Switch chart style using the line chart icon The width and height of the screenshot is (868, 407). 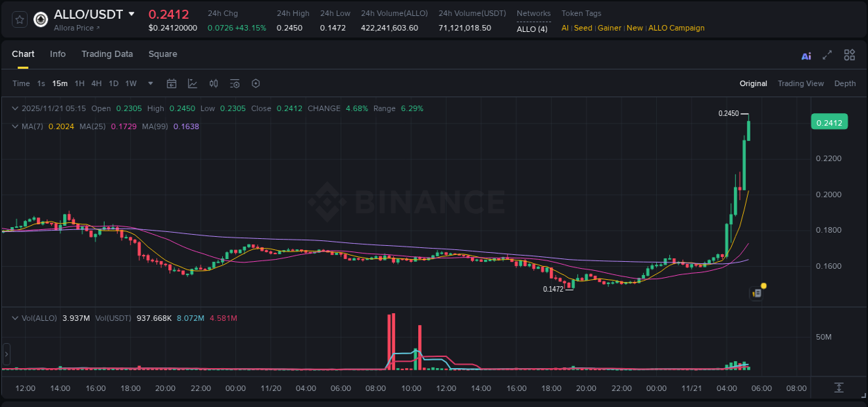tap(192, 83)
